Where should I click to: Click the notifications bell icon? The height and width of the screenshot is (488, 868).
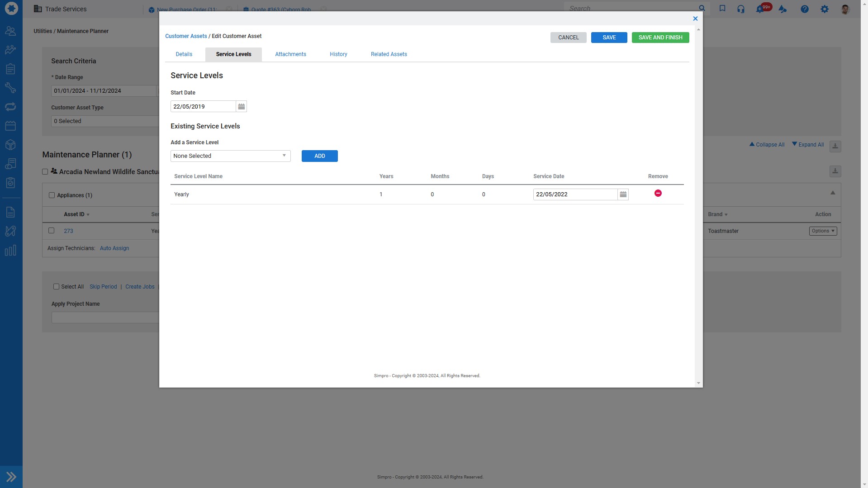click(760, 9)
